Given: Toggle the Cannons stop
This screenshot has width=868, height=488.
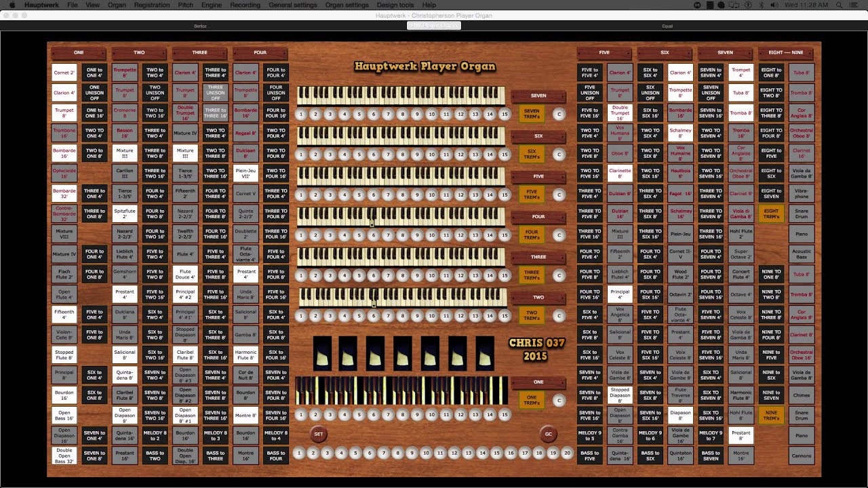Looking at the screenshot, I should coord(802,455).
